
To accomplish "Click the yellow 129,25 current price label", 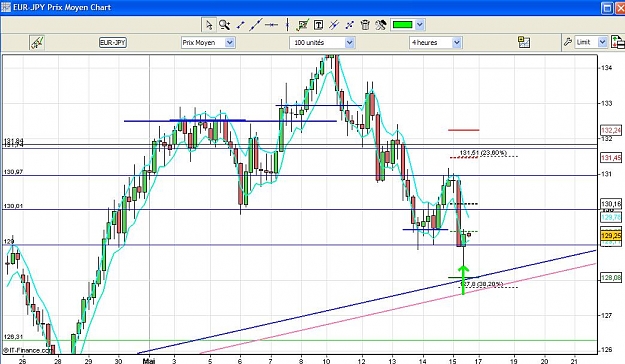I will point(611,235).
